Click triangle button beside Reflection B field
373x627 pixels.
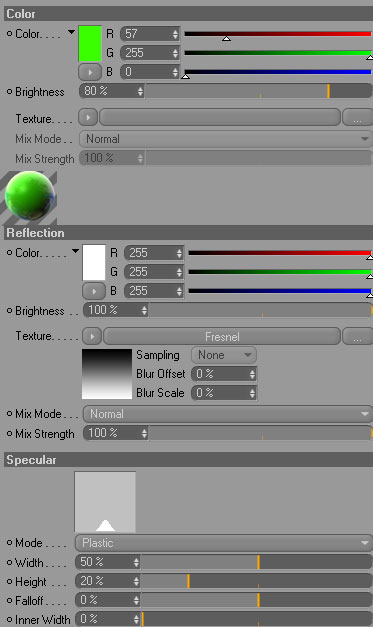94,292
